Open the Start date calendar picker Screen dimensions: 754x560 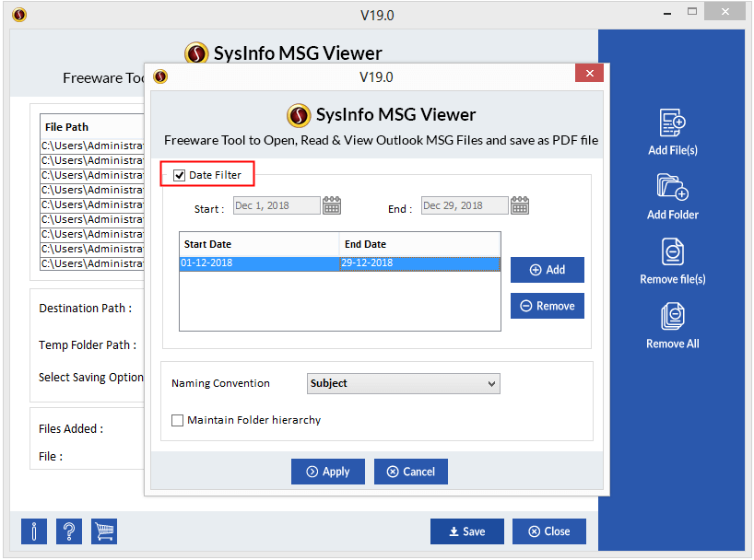(x=332, y=205)
